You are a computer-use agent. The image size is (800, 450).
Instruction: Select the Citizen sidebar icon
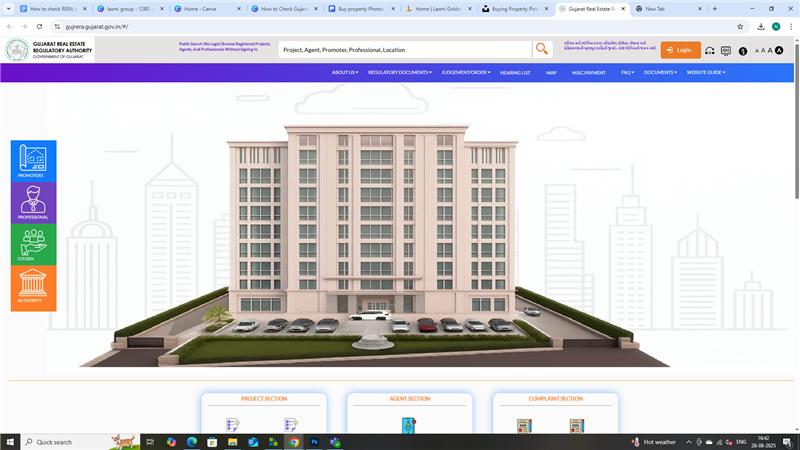33,245
